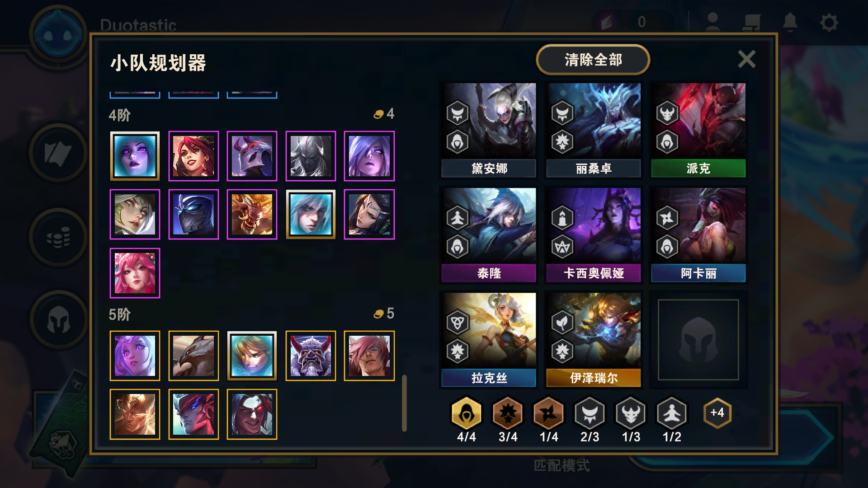Select the 卡西奥佩娅 team slot

(x=594, y=235)
